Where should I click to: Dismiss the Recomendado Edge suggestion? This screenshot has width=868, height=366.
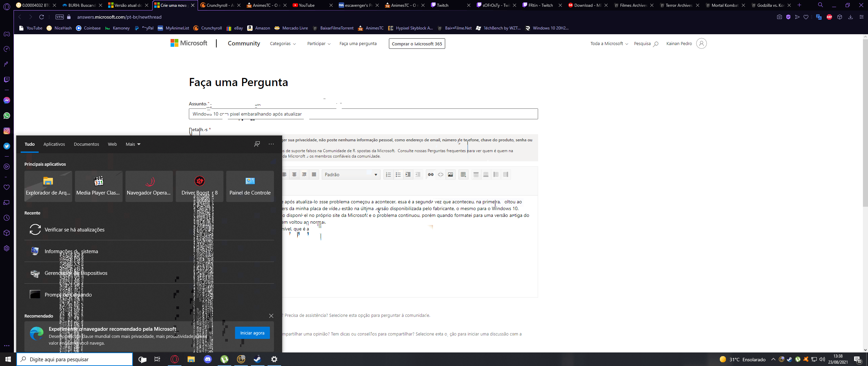(x=271, y=316)
